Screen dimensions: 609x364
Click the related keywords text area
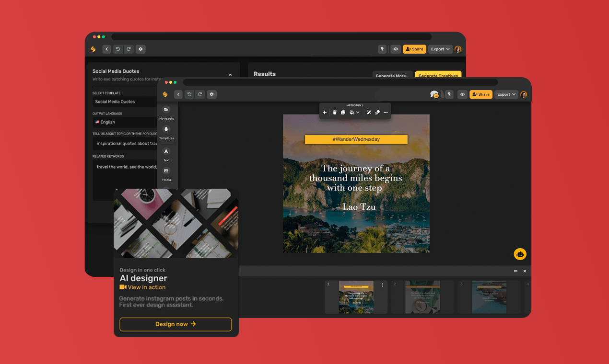(126, 180)
